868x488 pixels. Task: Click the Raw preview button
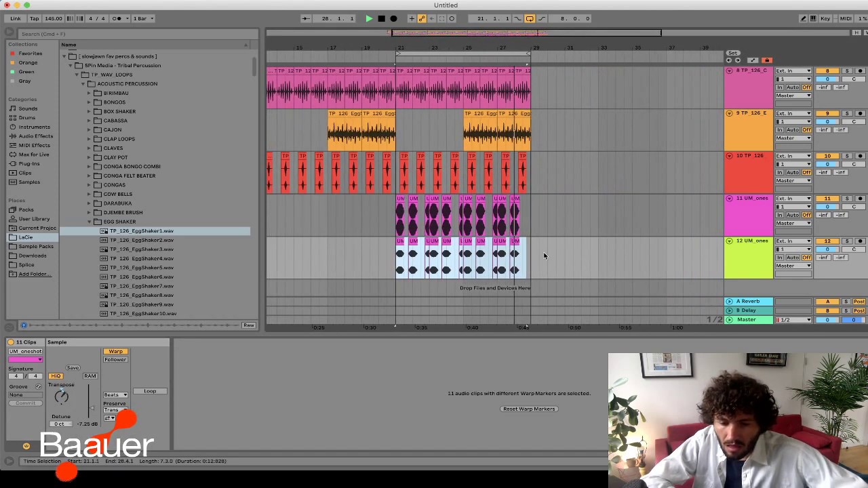(x=248, y=325)
